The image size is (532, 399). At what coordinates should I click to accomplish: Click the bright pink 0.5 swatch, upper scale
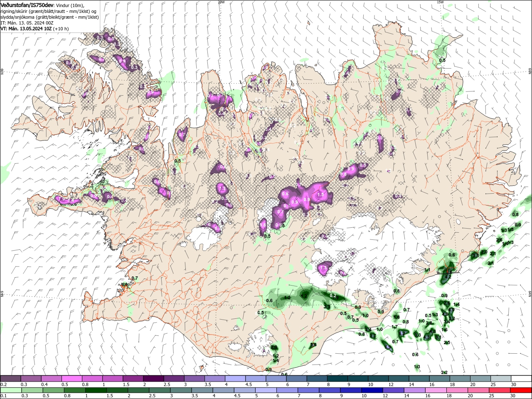71,379
